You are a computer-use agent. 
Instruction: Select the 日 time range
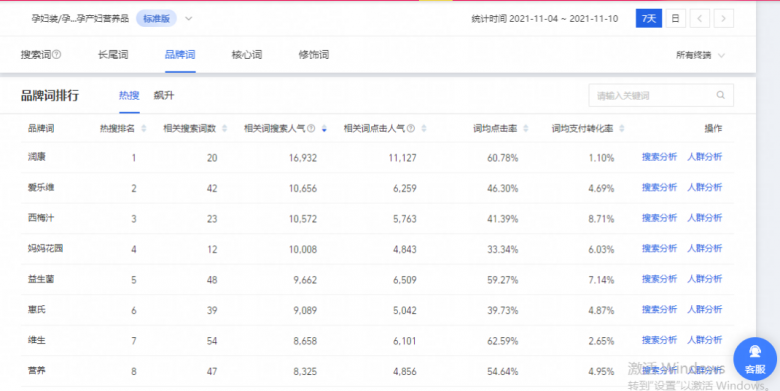[676, 18]
